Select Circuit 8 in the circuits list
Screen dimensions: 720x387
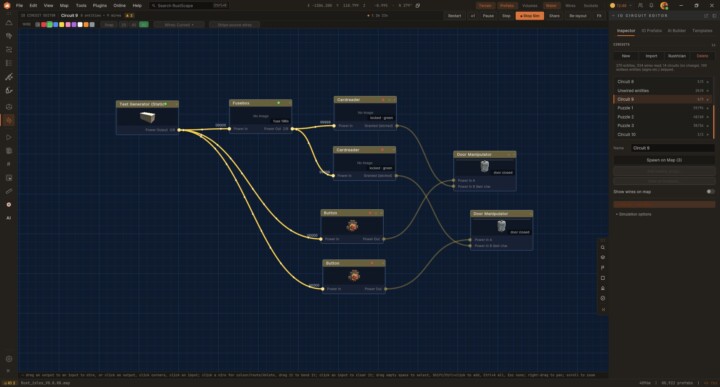point(664,82)
